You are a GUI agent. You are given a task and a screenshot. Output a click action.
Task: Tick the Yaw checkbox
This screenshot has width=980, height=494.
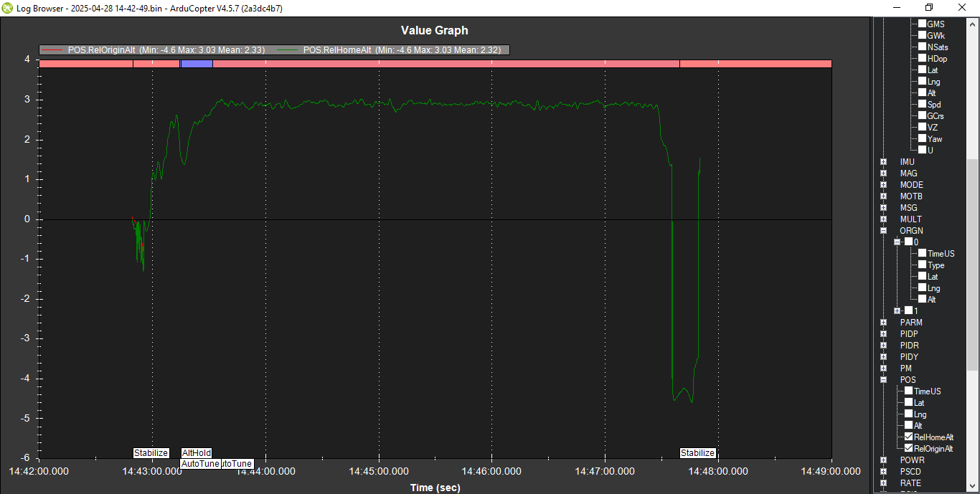(923, 138)
